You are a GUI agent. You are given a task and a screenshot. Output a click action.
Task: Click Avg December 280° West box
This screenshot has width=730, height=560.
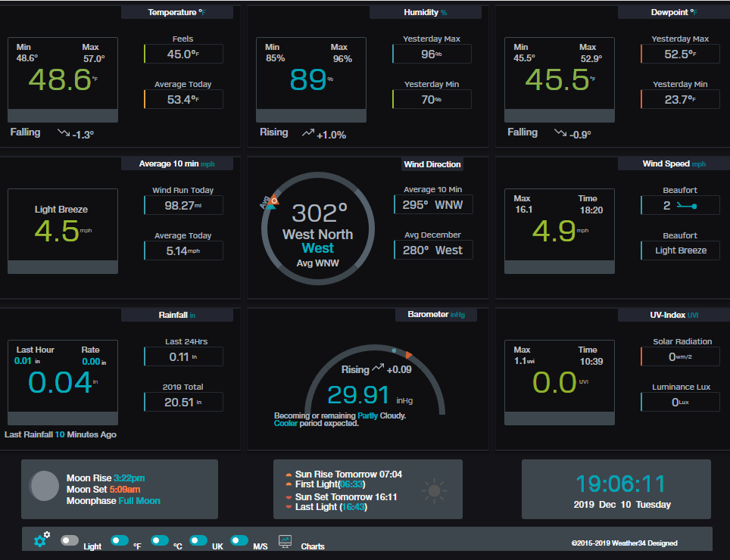(x=433, y=250)
